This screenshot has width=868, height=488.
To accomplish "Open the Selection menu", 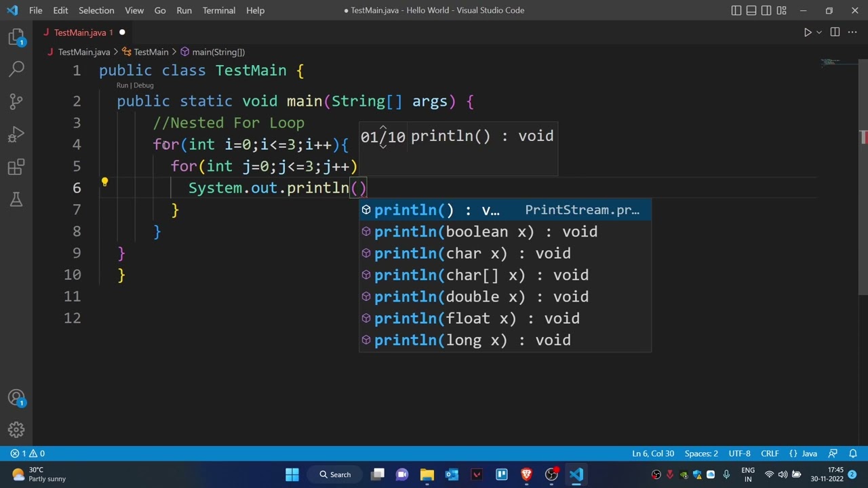I will tap(96, 10).
